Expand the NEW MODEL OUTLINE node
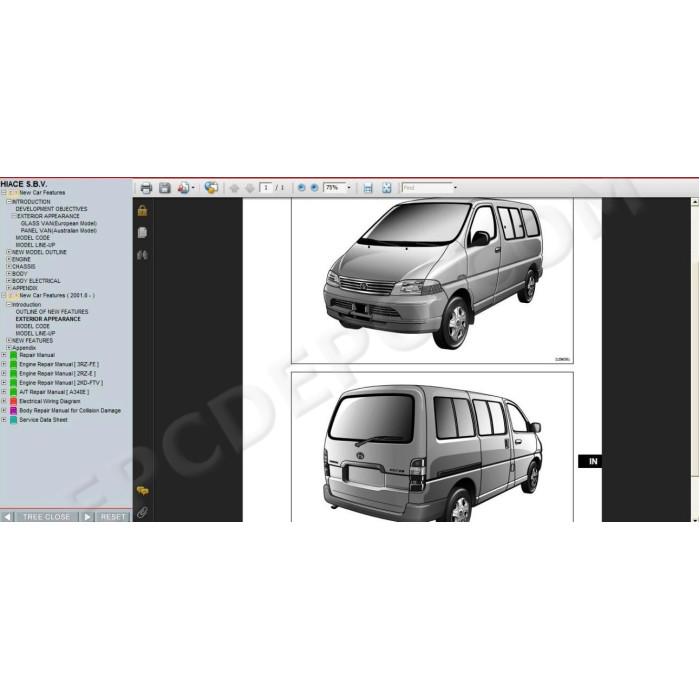700x700 pixels. (x=8, y=252)
